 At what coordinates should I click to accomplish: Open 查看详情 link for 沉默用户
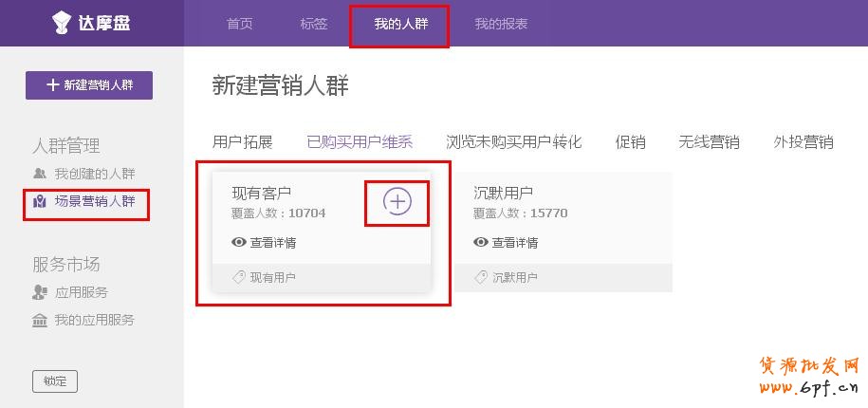pyautogui.click(x=514, y=242)
